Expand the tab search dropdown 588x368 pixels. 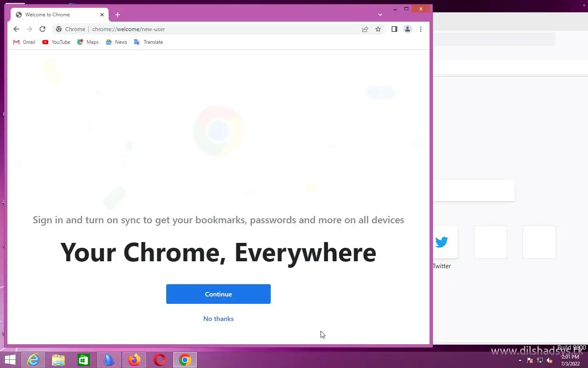380,15
